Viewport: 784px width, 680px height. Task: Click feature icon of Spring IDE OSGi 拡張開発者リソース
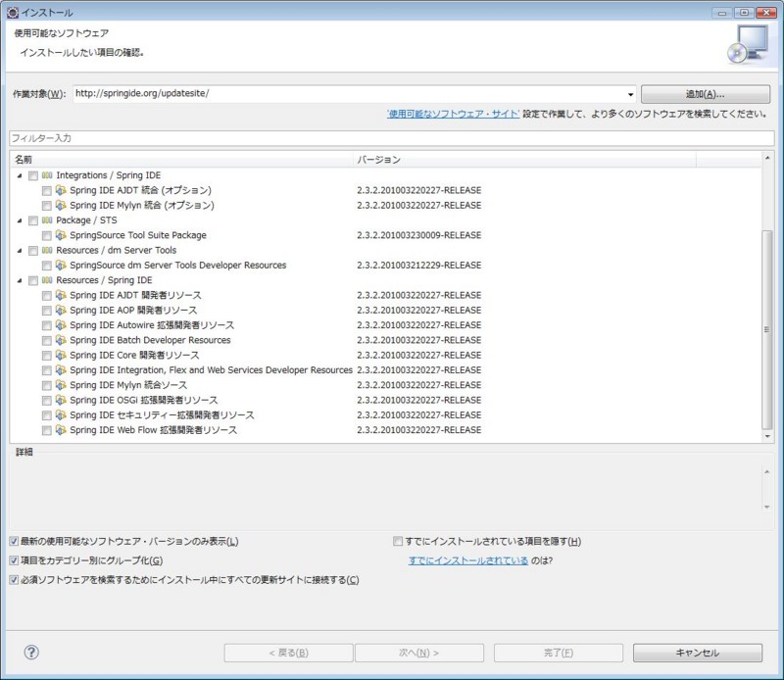(x=61, y=401)
